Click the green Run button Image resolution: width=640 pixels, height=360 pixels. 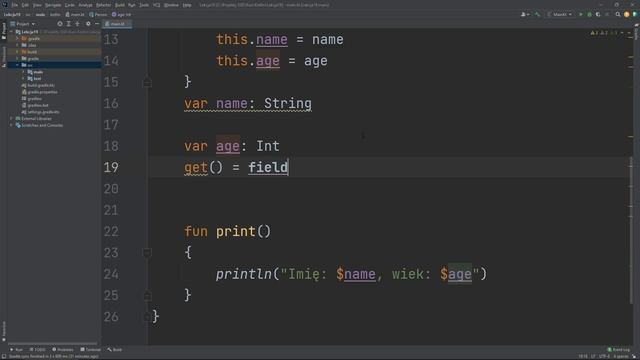click(581, 15)
